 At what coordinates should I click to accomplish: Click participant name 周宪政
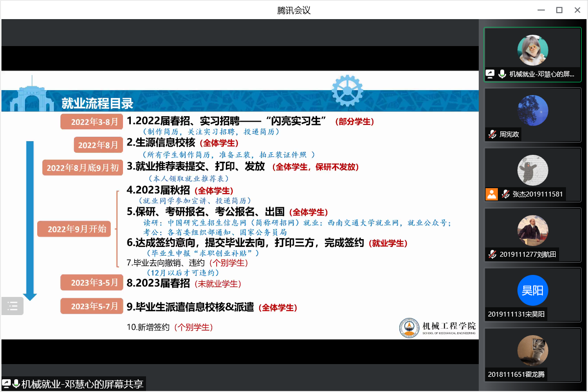(509, 134)
